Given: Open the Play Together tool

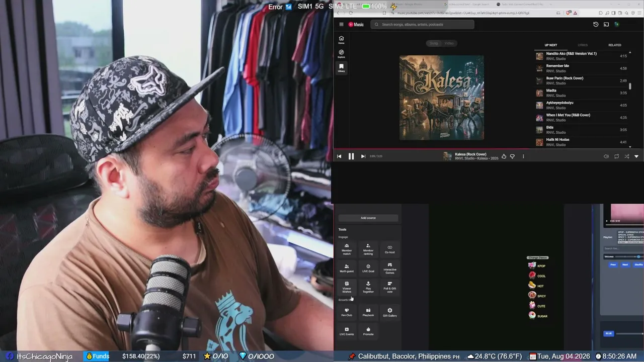Looking at the screenshot, I should 368,287.
